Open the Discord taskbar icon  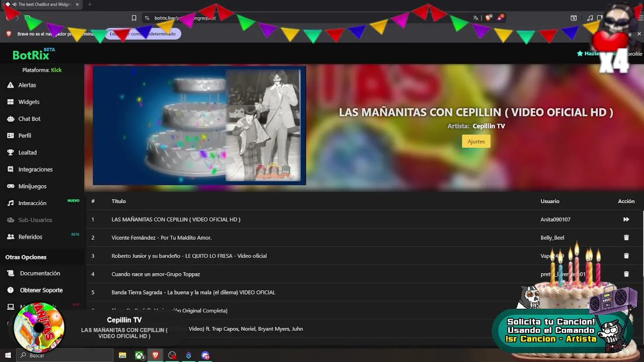[x=205, y=355]
